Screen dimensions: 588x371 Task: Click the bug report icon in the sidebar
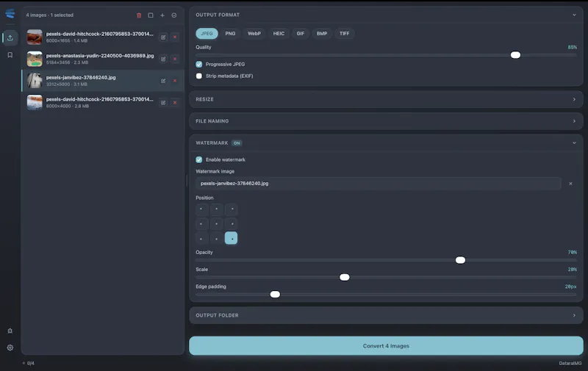(10, 331)
